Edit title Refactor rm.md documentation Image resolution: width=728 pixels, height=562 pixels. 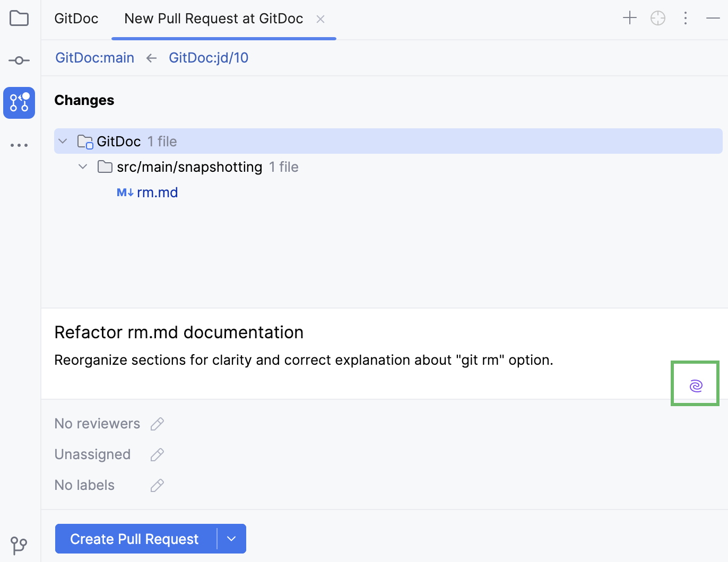(x=179, y=332)
